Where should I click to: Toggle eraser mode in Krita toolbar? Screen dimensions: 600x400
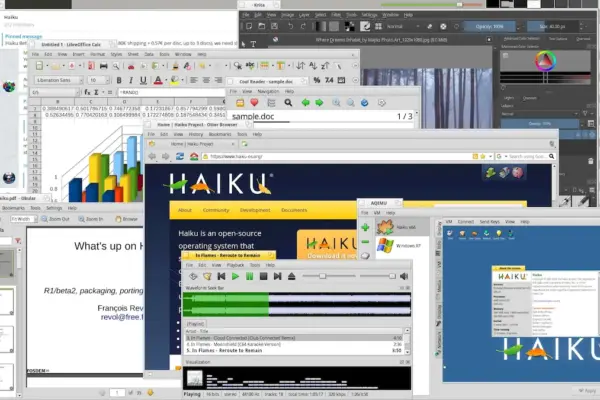430,26
